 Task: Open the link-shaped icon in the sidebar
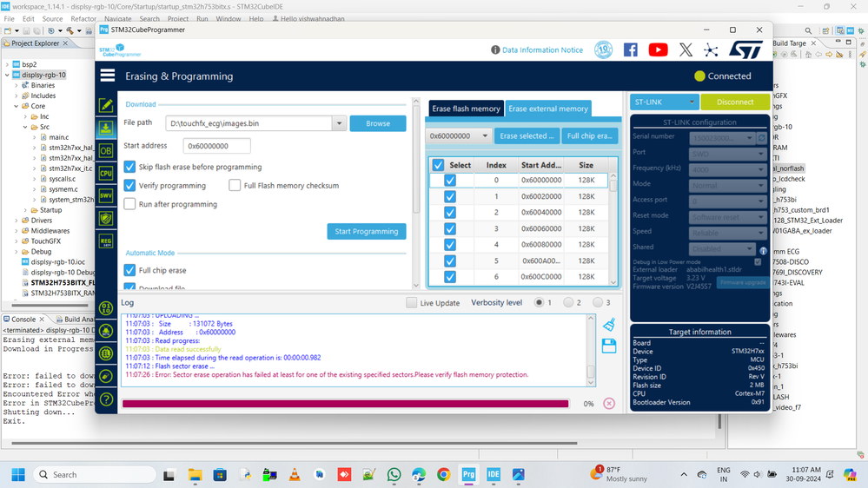[x=106, y=376]
